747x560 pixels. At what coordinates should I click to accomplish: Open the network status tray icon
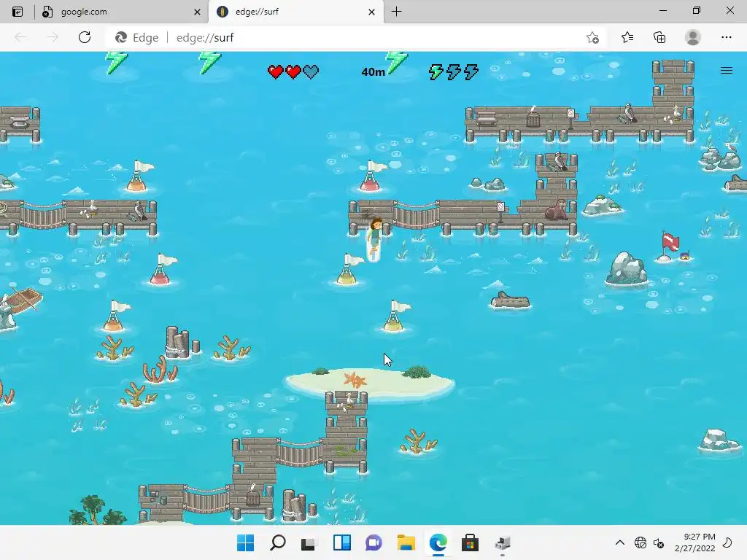(x=640, y=542)
